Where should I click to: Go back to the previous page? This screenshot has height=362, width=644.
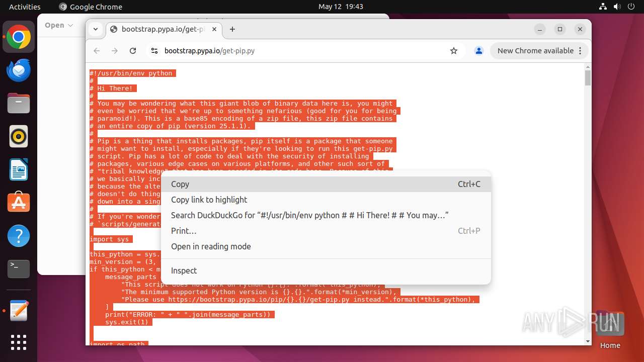click(x=97, y=51)
